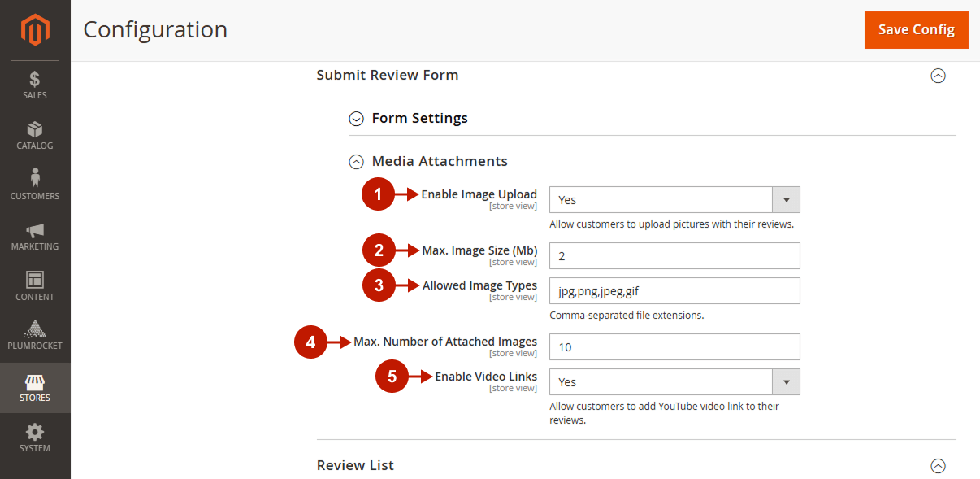
Task: Expand the Form Settings group
Action: pos(356,119)
